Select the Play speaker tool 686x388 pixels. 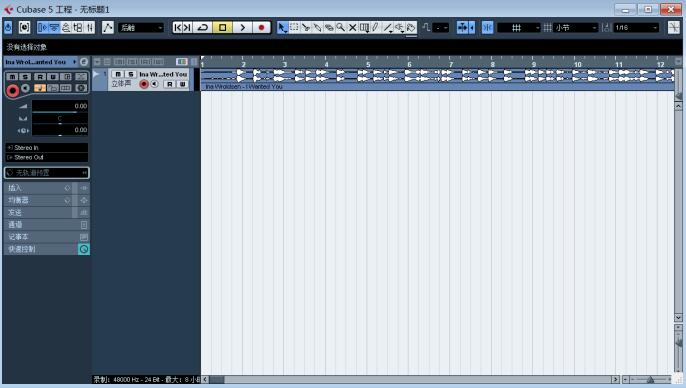tap(399, 28)
